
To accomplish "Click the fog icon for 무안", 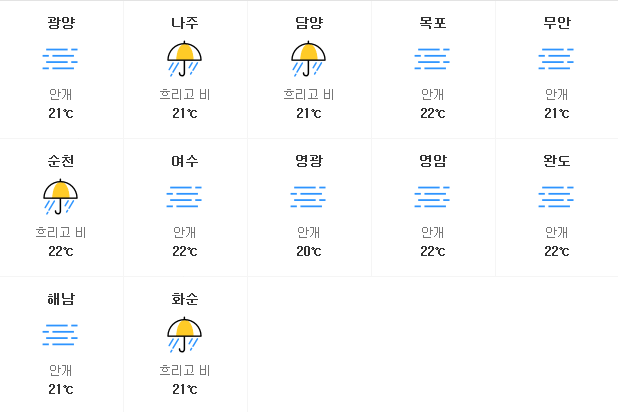I will pos(557,59).
